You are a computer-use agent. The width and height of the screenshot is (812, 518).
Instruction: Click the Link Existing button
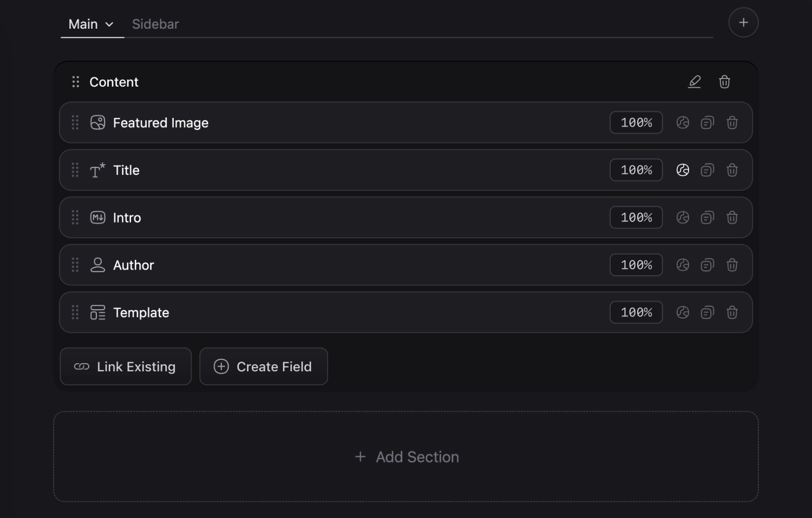point(126,366)
